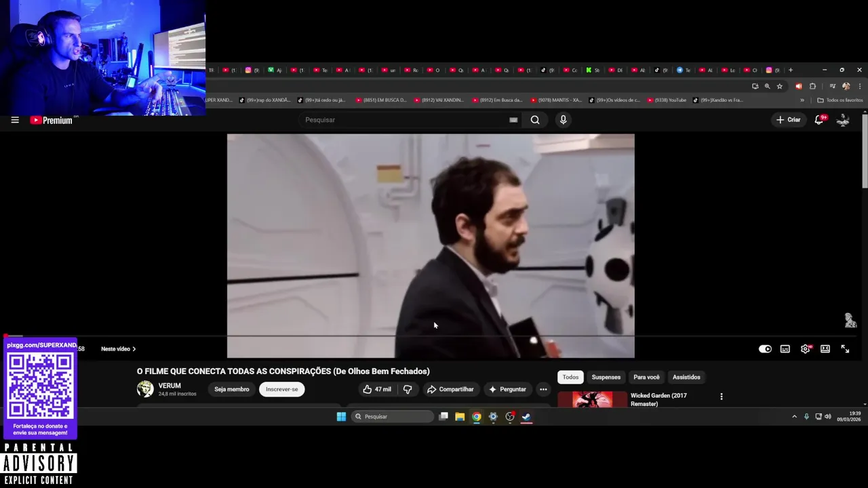This screenshot has height=488, width=868.
Task: Click the Windows taskbar Pesquisar search box
Action: coord(393,416)
